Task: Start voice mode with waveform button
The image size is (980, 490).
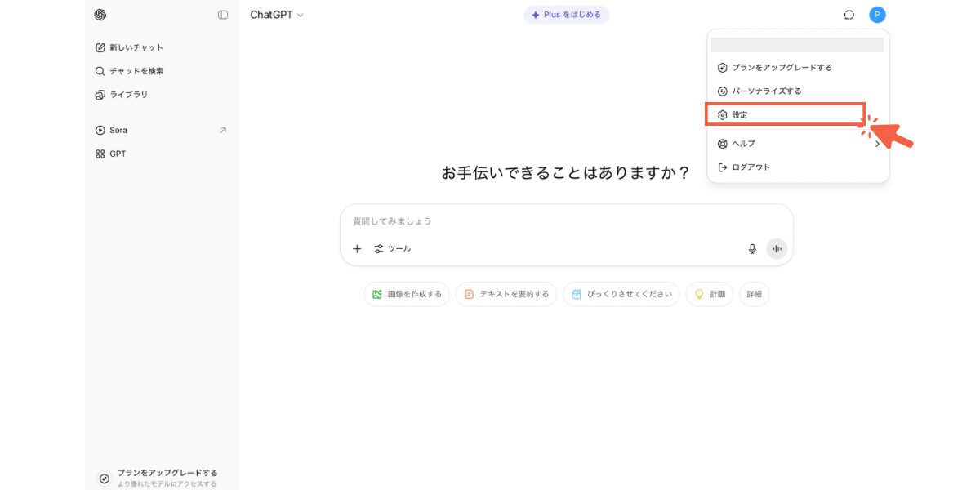Action: pos(777,249)
